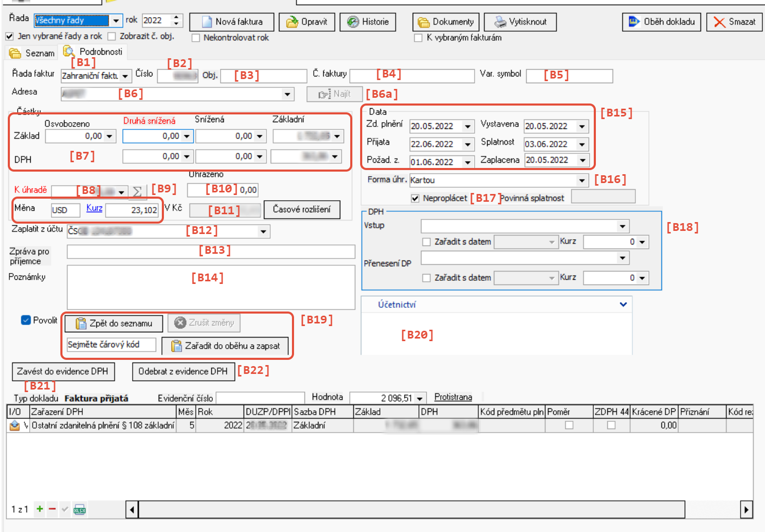
Task: Open the Hodnota dropdown arrow
Action: pyautogui.click(x=420, y=398)
